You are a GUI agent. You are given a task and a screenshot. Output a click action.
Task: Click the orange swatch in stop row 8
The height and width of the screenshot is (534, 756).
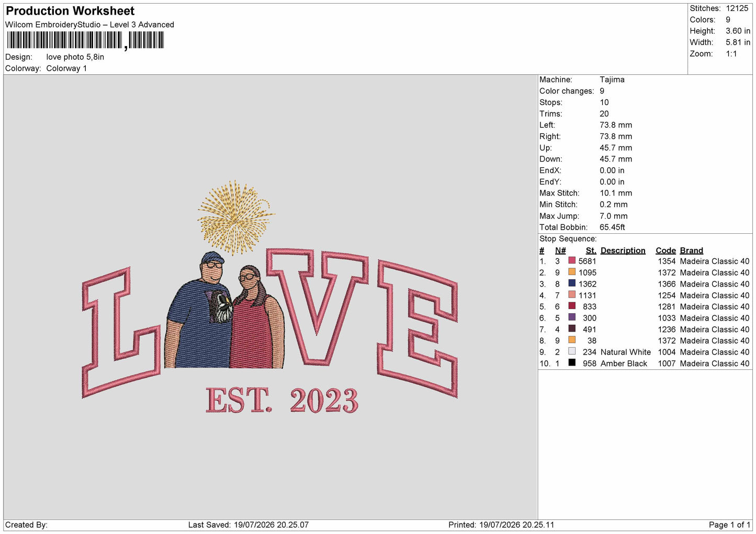pos(572,340)
